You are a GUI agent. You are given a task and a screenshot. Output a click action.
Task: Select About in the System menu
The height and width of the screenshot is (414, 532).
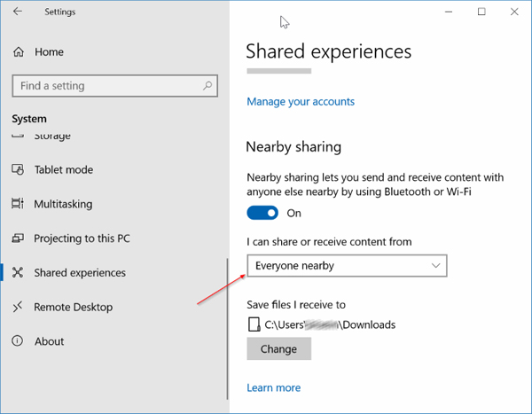(49, 341)
